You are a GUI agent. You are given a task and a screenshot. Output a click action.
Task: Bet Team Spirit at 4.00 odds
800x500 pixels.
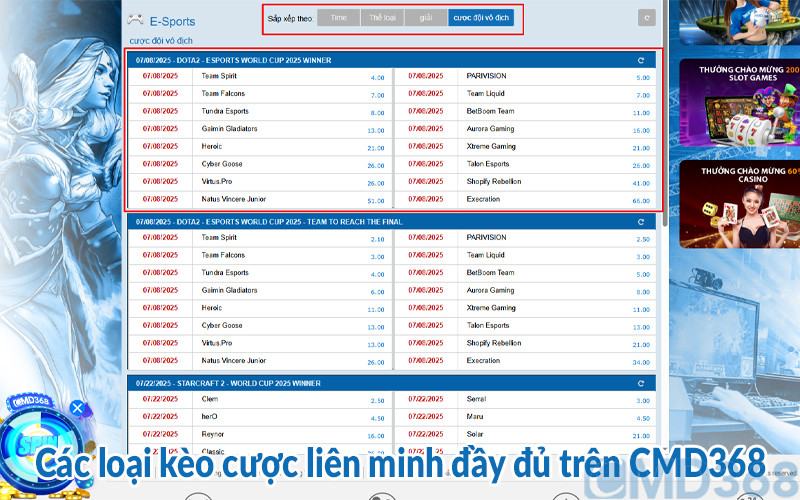pyautogui.click(x=377, y=78)
